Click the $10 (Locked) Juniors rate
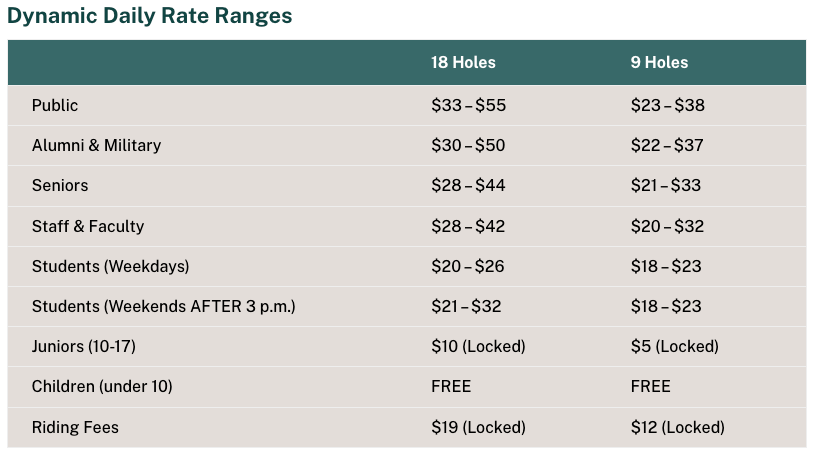 pyautogui.click(x=478, y=346)
